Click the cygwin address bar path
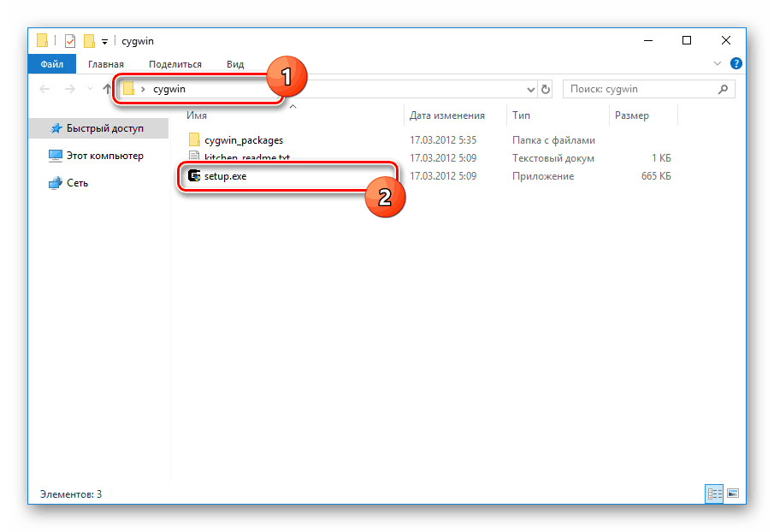The height and width of the screenshot is (532, 774). click(169, 89)
